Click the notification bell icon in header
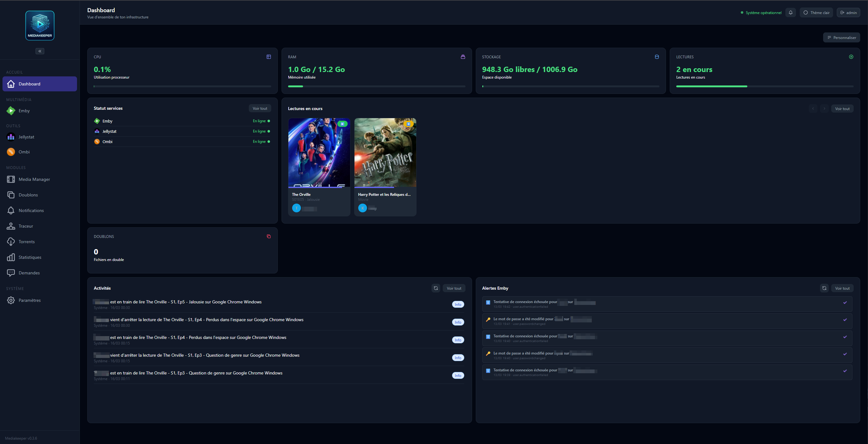Viewport: 868px width, 444px height. [x=790, y=12]
